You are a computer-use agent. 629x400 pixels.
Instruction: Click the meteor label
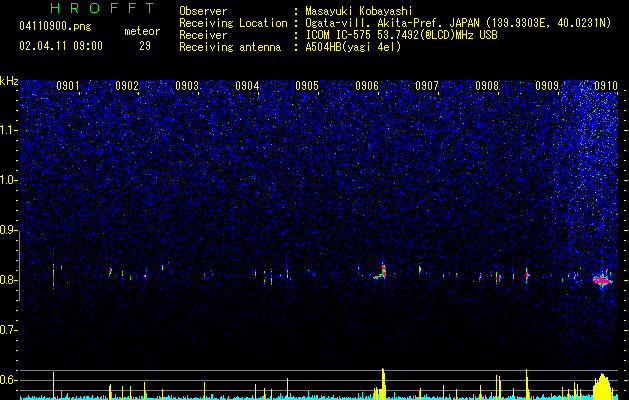click(x=142, y=31)
